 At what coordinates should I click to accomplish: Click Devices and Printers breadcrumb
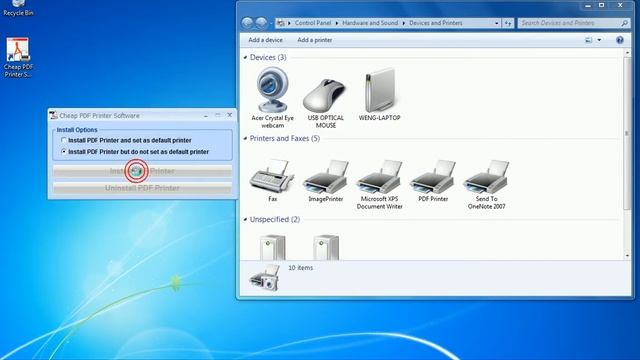coord(436,23)
